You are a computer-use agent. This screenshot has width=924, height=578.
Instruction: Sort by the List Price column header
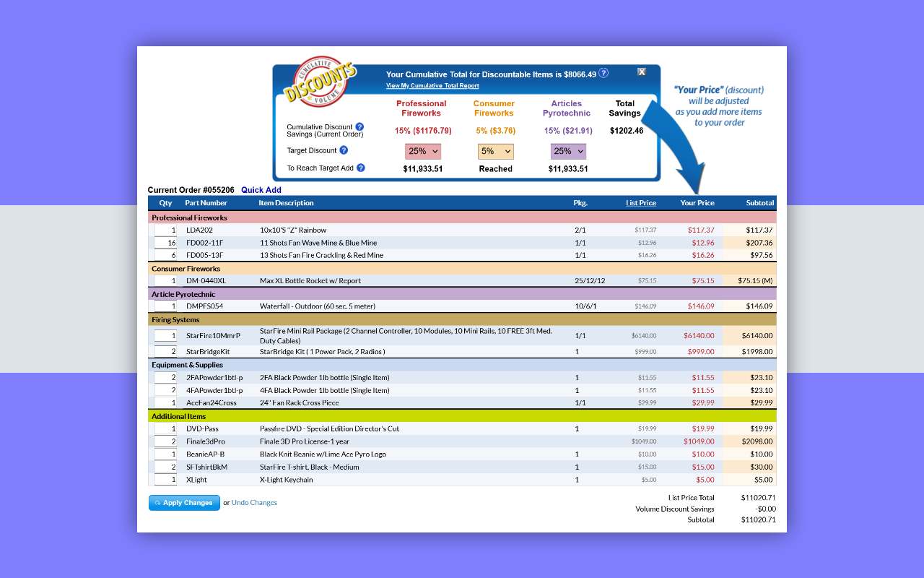pos(641,203)
